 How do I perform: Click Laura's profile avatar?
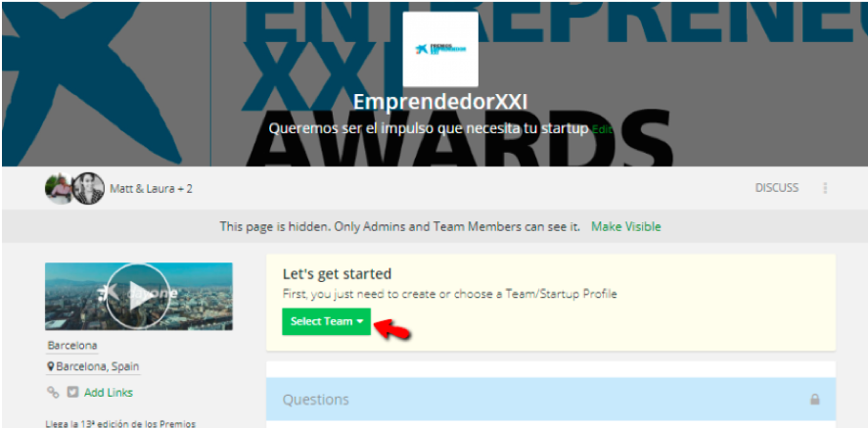(89, 188)
